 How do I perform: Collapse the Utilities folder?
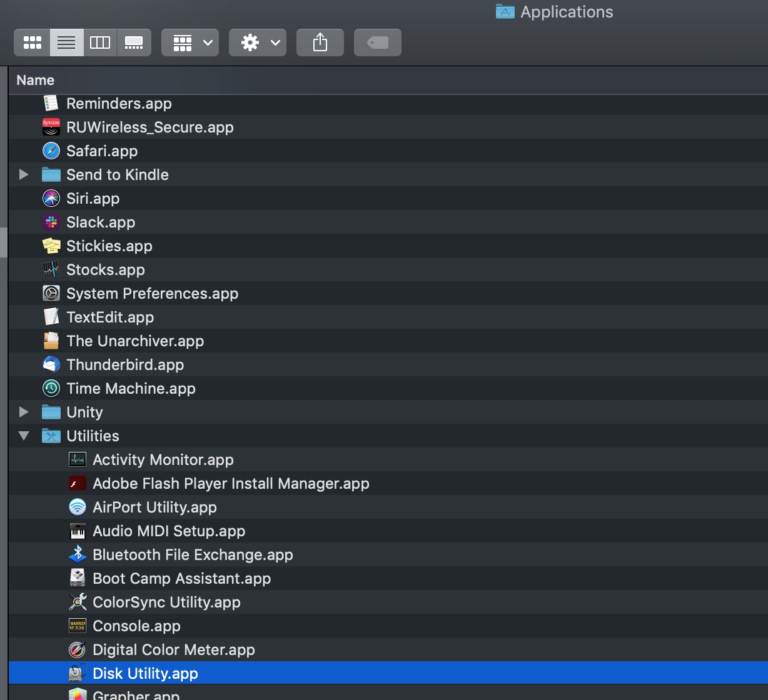click(24, 436)
